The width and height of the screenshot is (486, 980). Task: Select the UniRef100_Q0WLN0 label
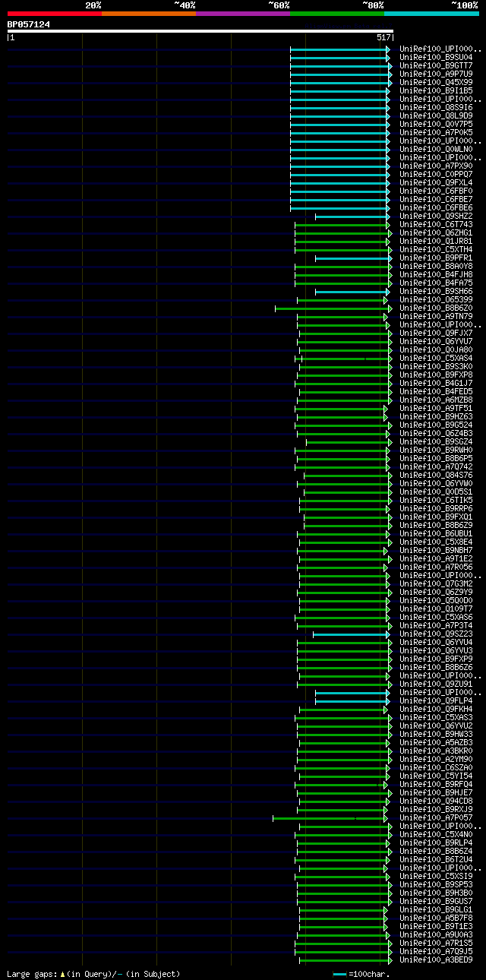pos(436,150)
